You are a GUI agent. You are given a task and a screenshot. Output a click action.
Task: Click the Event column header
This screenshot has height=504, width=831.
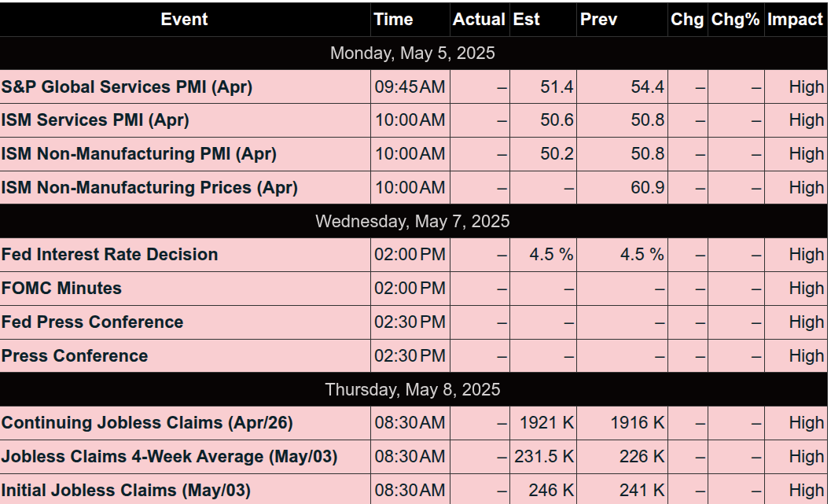pos(185,20)
